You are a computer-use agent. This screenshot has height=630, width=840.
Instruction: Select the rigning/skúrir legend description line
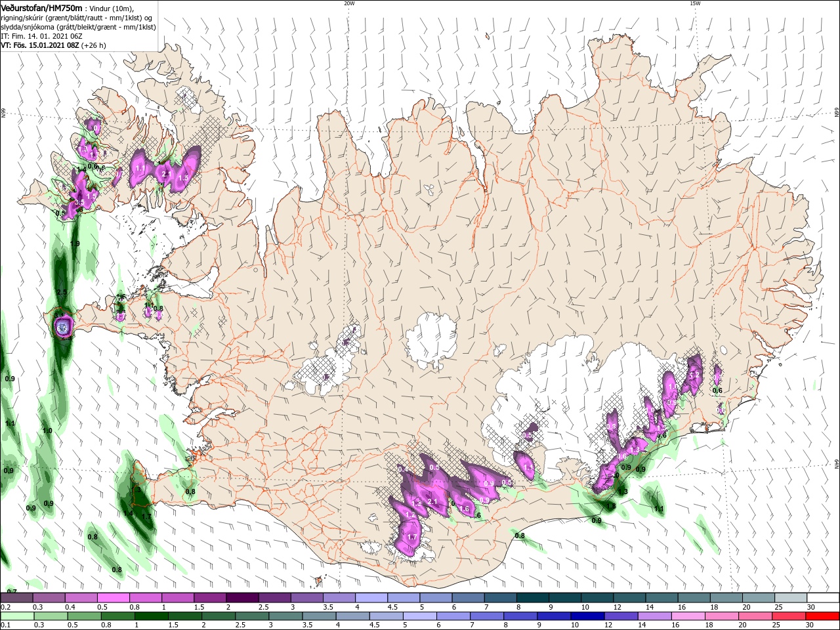tap(77, 17)
